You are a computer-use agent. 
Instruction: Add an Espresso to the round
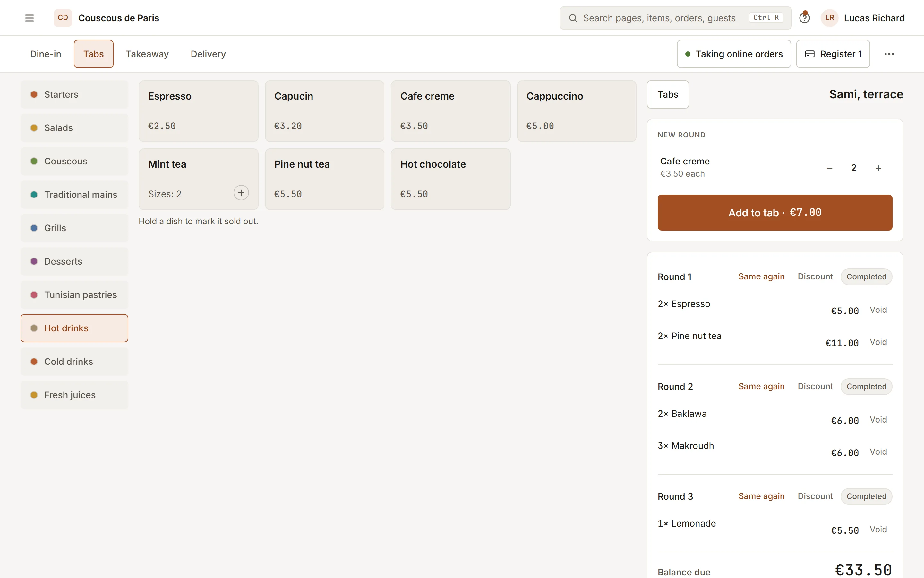[x=199, y=111]
